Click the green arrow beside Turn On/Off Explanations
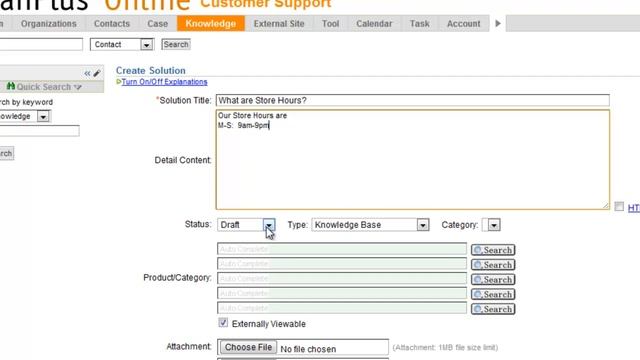The image size is (640, 360). pyautogui.click(x=118, y=82)
